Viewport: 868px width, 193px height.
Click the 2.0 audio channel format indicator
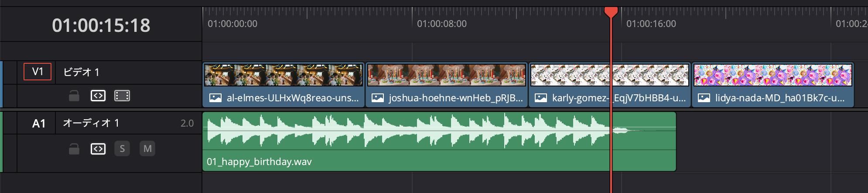187,124
